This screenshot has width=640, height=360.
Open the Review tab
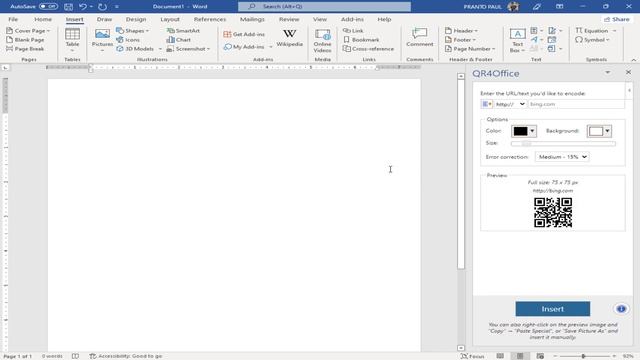click(289, 19)
